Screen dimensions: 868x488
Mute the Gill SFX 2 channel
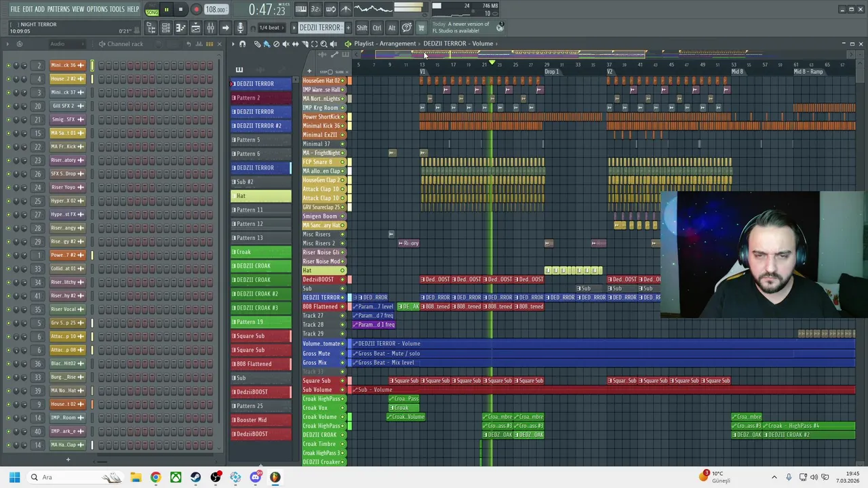[8, 106]
